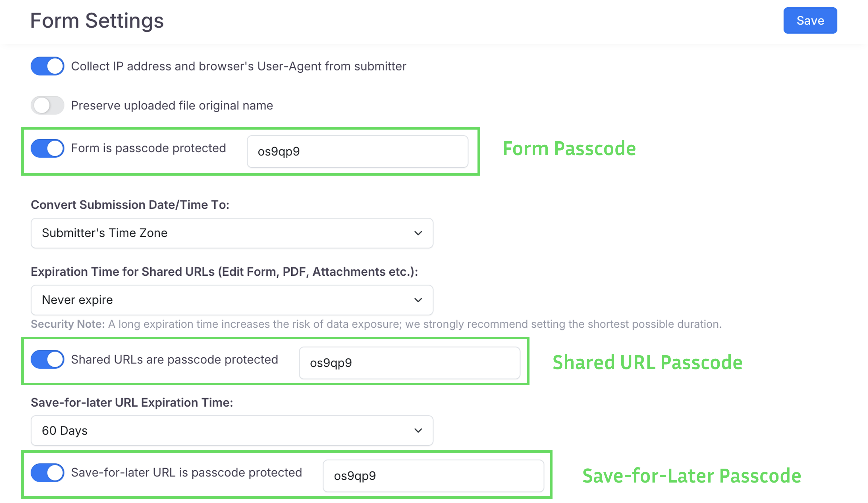Click the Form Settings page heading
Image resolution: width=868 pixels, height=503 pixels.
[97, 21]
